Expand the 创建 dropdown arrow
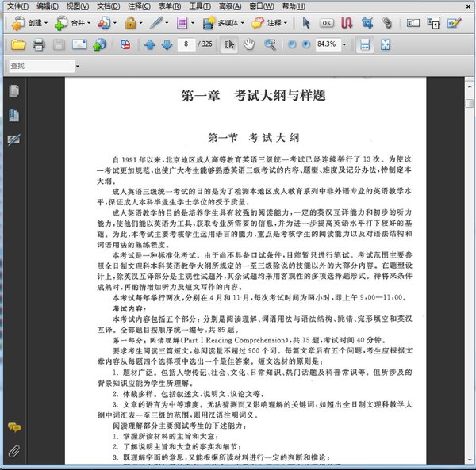Screen dimensions: 476x470 tap(46, 23)
